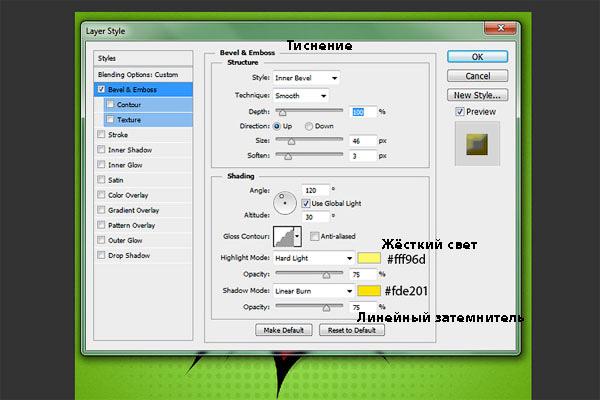Select the Styles list entry
600x400 pixels.
pos(143,58)
